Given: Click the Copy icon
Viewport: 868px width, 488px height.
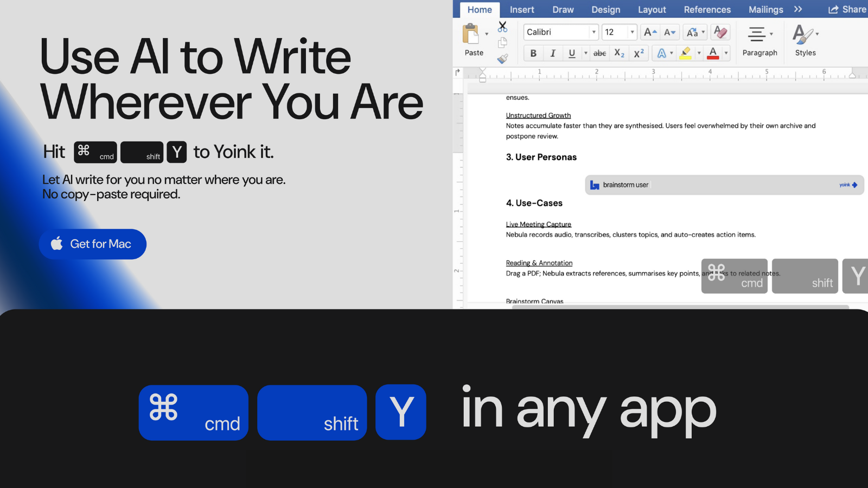Looking at the screenshot, I should tap(501, 43).
